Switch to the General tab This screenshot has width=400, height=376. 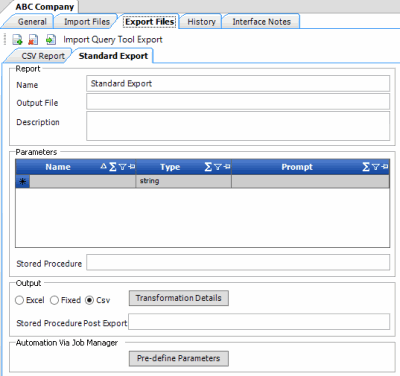(x=32, y=22)
